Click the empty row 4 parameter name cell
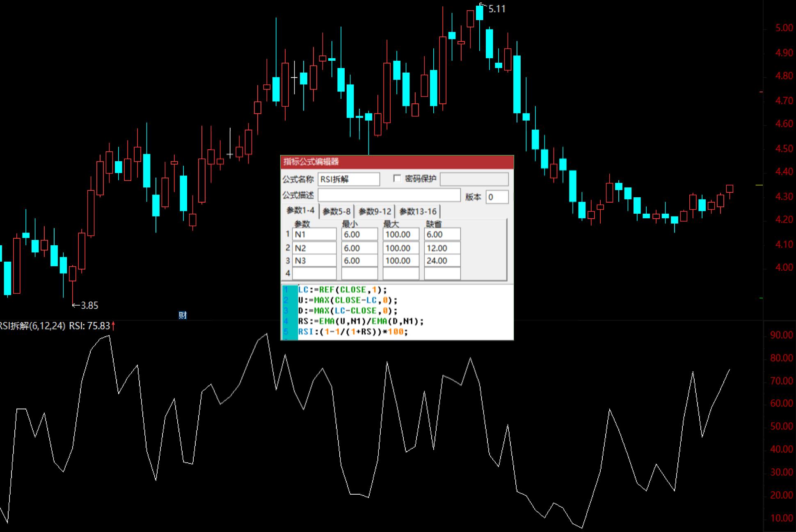The width and height of the screenshot is (796, 532). point(314,273)
